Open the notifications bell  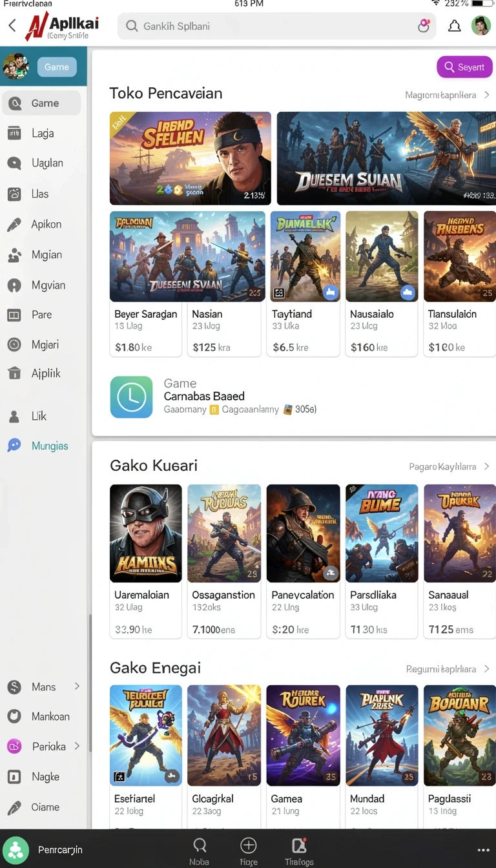click(x=455, y=26)
